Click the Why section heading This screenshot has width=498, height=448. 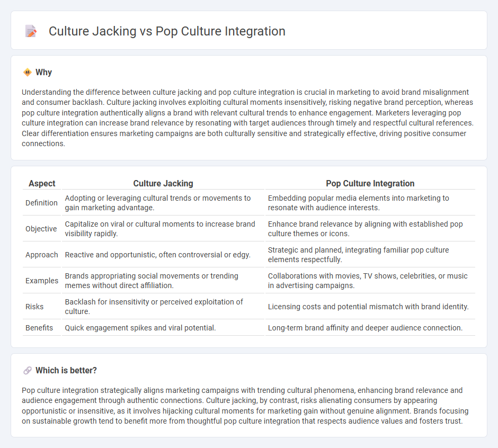(x=43, y=73)
